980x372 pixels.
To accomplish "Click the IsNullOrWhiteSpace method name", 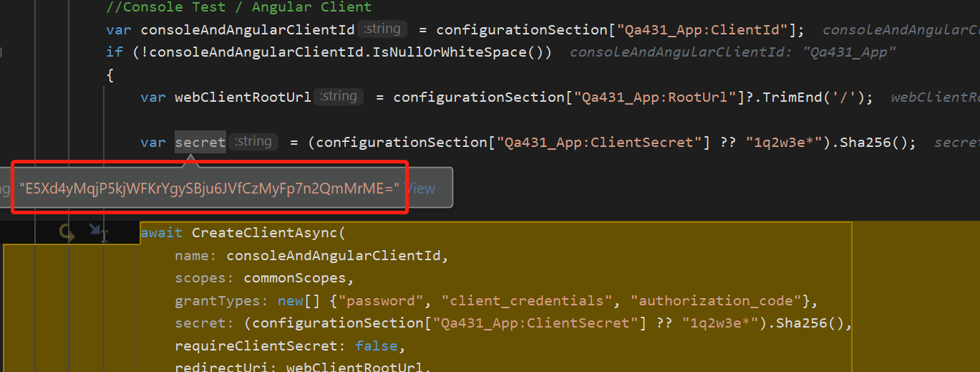I will tap(460, 52).
